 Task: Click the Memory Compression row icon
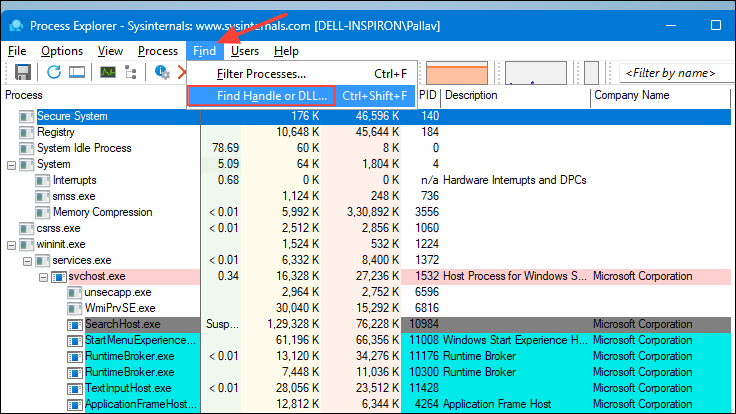tap(43, 212)
